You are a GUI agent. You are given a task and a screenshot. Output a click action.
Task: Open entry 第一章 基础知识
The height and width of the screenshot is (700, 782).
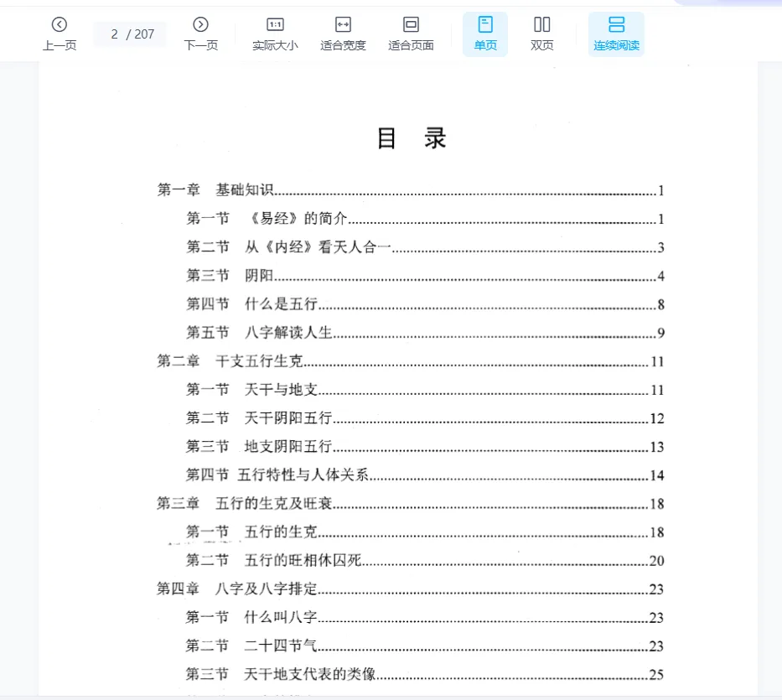tap(411, 190)
